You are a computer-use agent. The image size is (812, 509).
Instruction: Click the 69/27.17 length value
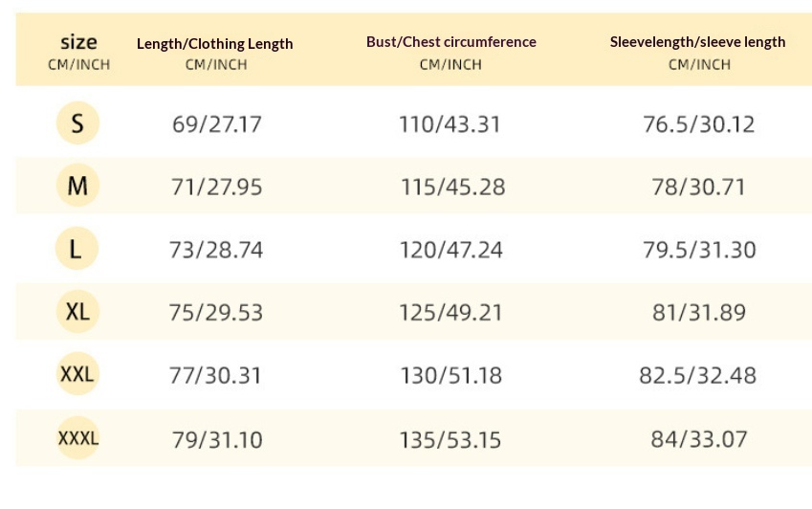click(x=216, y=124)
